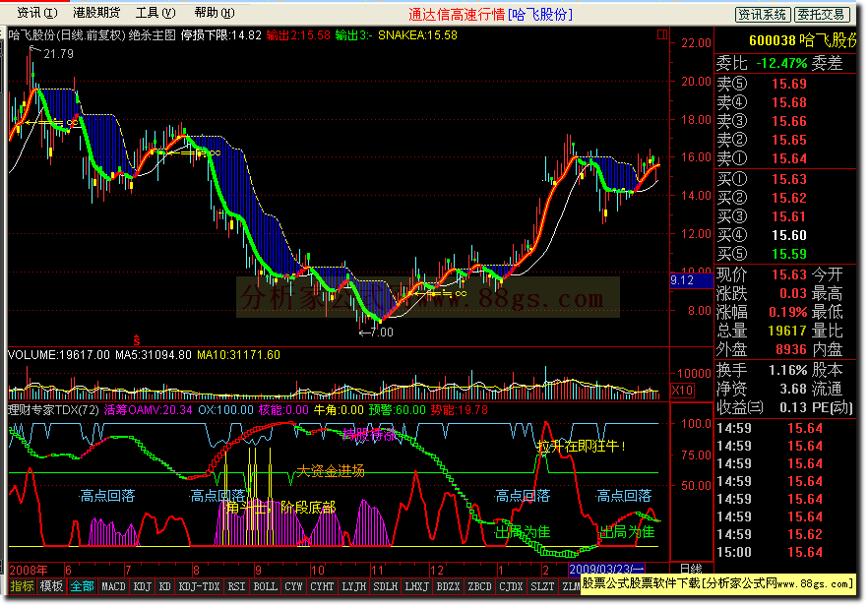Switch to the RSI indicator tab

(237, 586)
